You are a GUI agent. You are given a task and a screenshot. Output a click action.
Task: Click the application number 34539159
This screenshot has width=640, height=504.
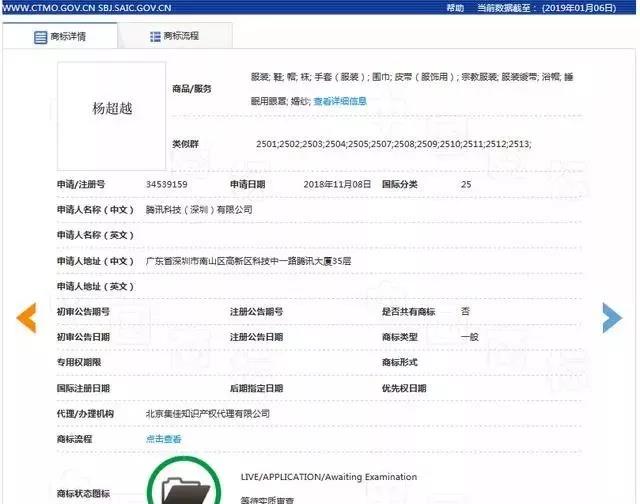[166, 185]
